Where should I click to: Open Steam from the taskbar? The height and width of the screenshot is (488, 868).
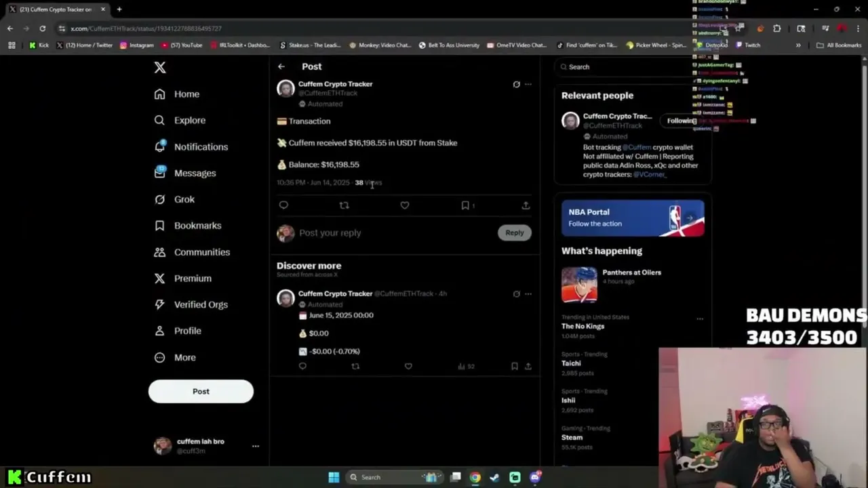tap(494, 477)
